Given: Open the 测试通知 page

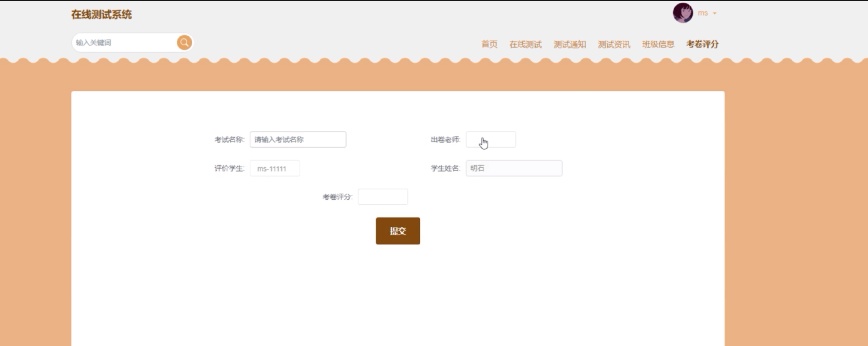Looking at the screenshot, I should pos(570,44).
